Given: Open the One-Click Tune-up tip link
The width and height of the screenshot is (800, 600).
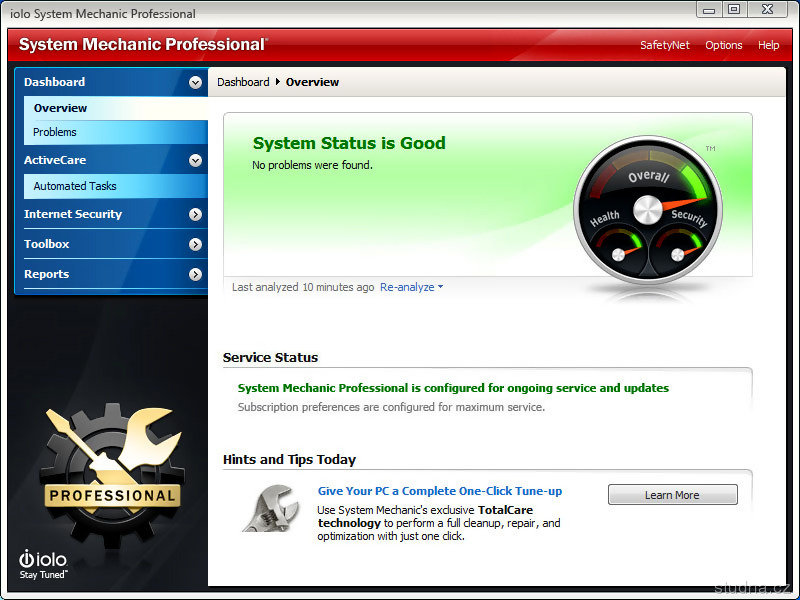Looking at the screenshot, I should coord(440,491).
